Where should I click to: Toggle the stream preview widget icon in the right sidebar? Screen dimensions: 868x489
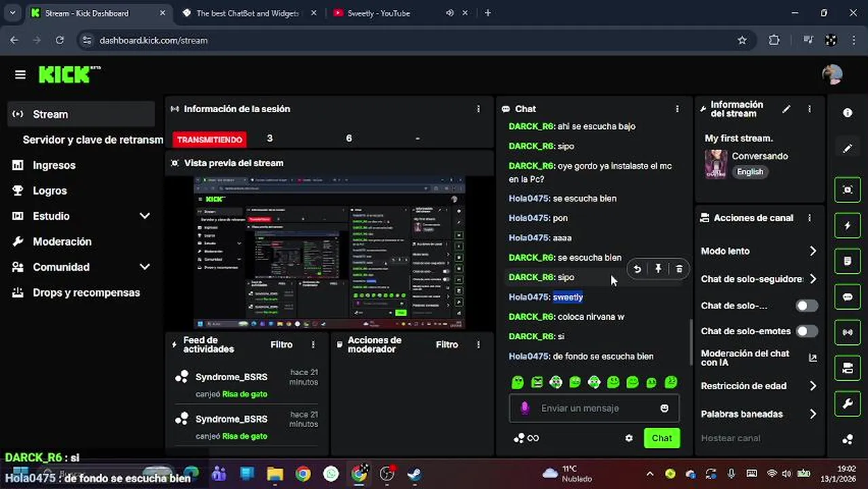click(x=848, y=189)
